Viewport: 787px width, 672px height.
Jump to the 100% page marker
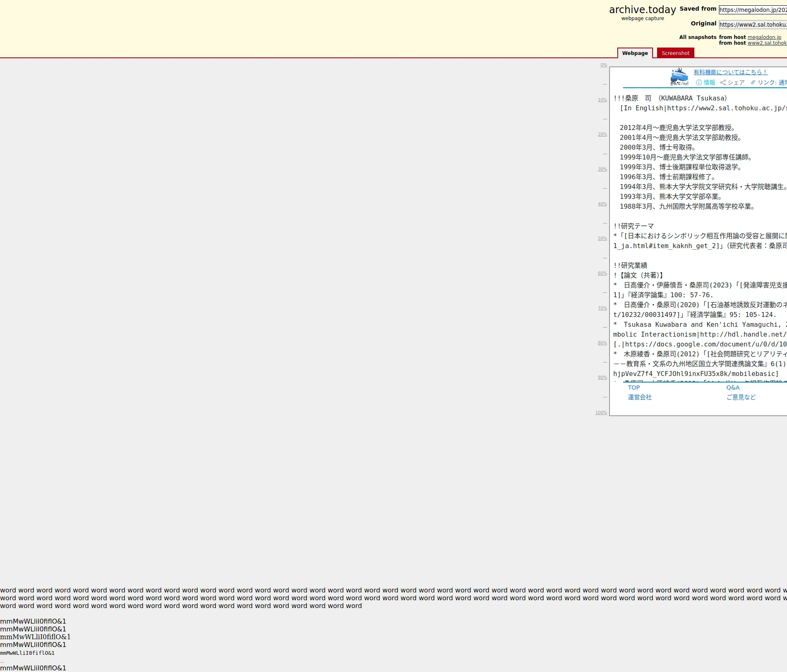point(601,413)
